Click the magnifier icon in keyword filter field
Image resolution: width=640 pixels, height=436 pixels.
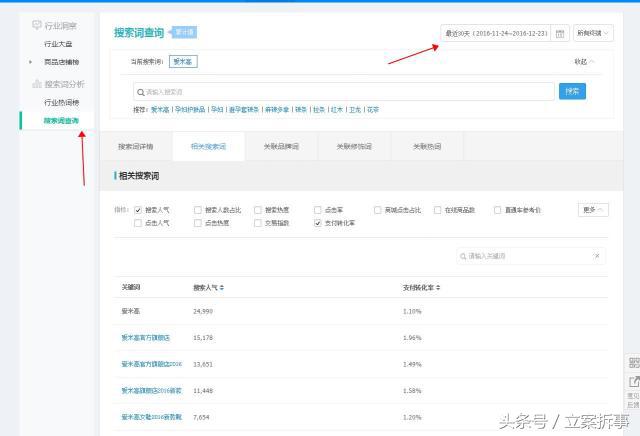[463, 256]
